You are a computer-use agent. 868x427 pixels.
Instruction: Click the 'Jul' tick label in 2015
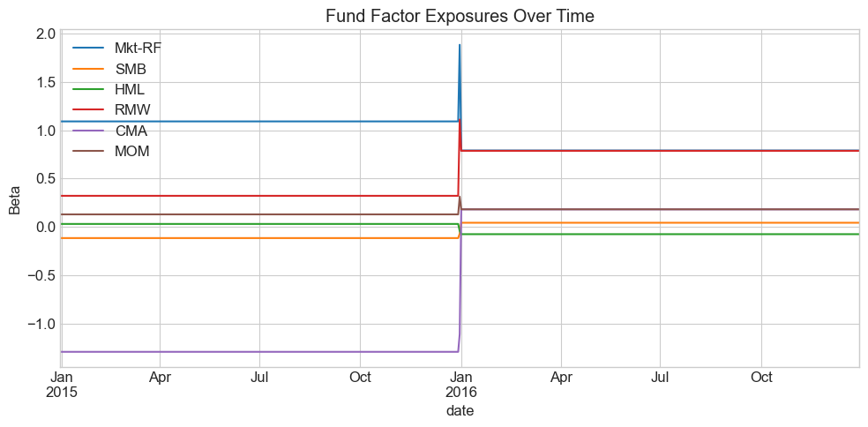(x=259, y=378)
